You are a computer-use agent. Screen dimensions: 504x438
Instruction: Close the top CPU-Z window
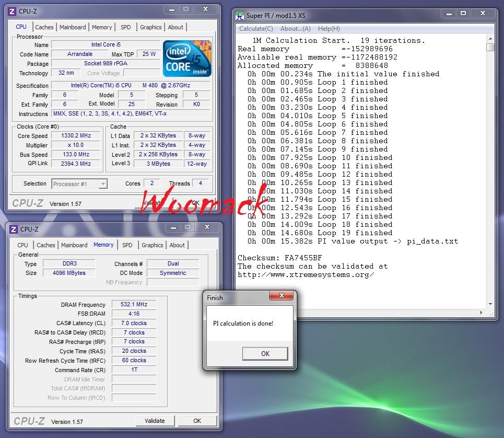(206, 9)
